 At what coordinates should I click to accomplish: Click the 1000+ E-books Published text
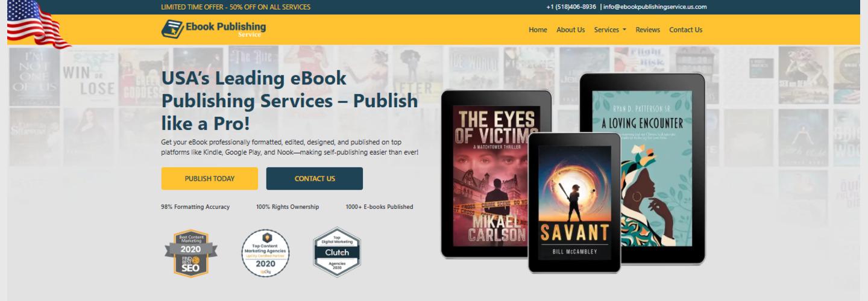coord(379,207)
